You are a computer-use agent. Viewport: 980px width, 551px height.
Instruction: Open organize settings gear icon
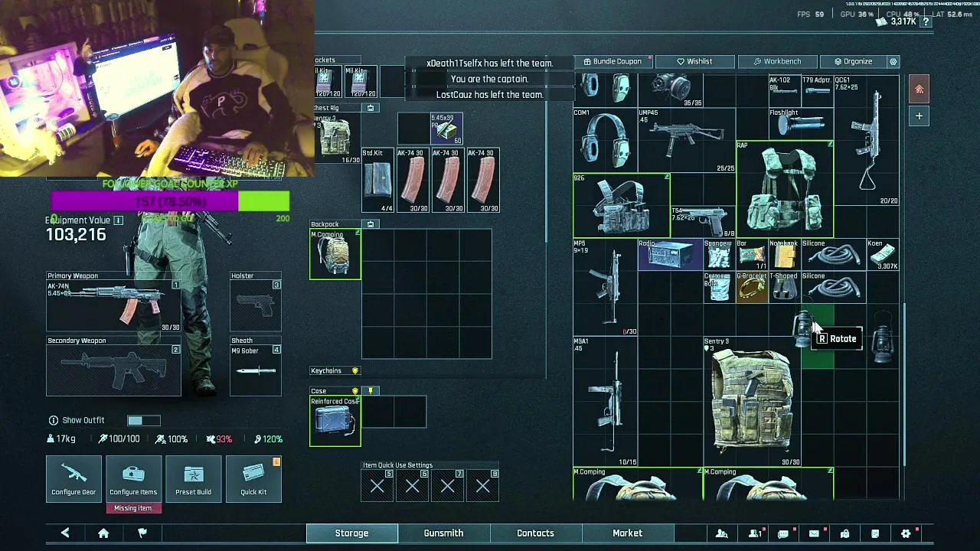point(893,61)
